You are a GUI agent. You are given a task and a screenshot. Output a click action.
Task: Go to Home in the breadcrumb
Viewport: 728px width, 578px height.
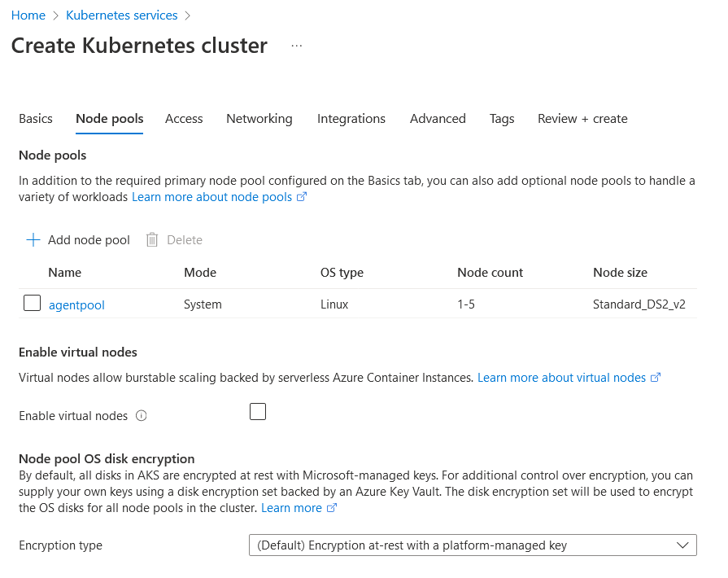coord(28,15)
